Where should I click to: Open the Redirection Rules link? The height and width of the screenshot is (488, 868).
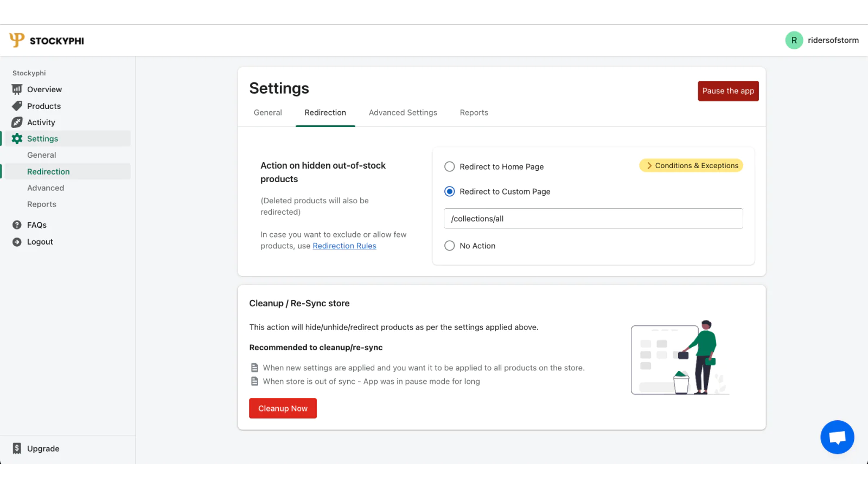tap(344, 246)
